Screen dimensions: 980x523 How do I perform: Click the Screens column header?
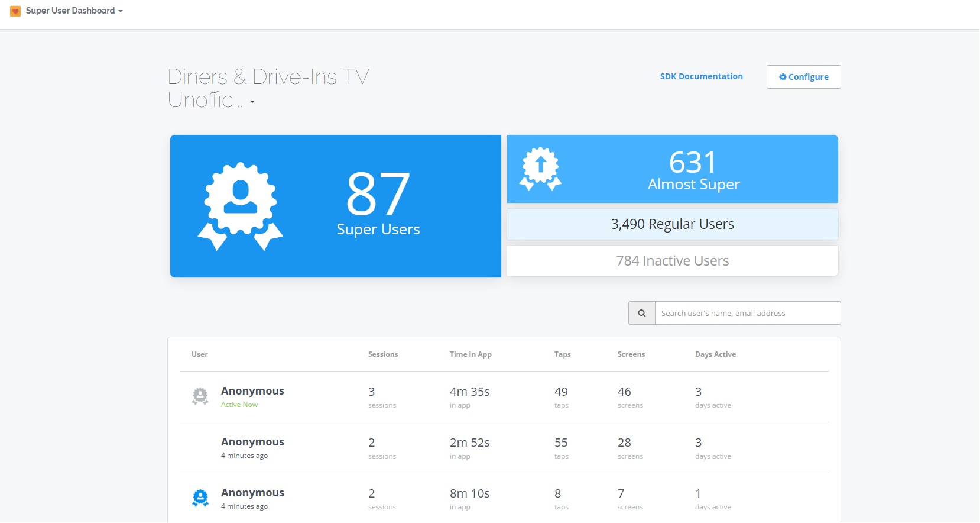click(x=631, y=354)
